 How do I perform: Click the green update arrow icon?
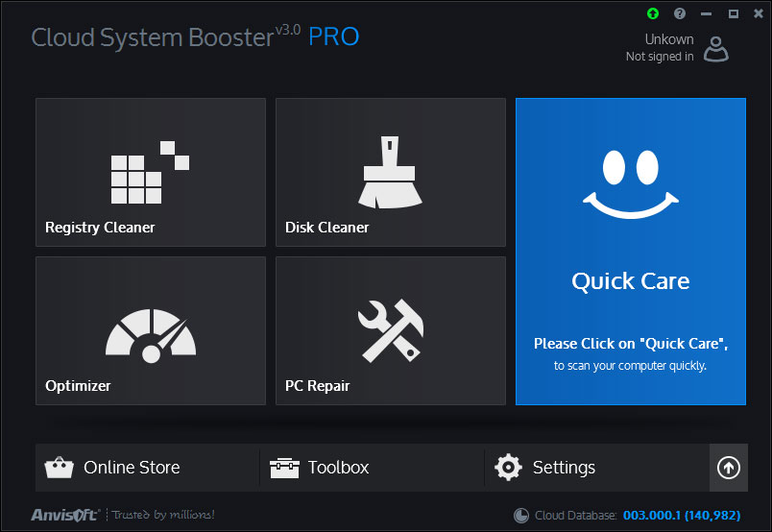(653, 13)
